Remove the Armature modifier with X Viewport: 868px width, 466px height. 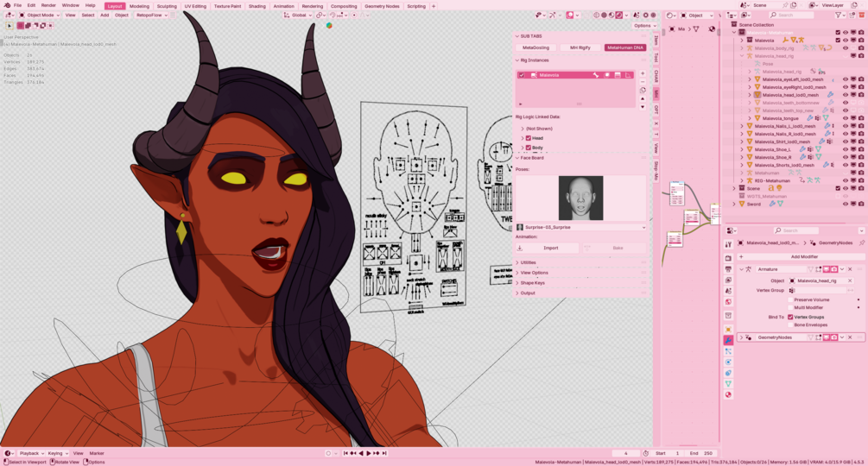[x=850, y=269]
